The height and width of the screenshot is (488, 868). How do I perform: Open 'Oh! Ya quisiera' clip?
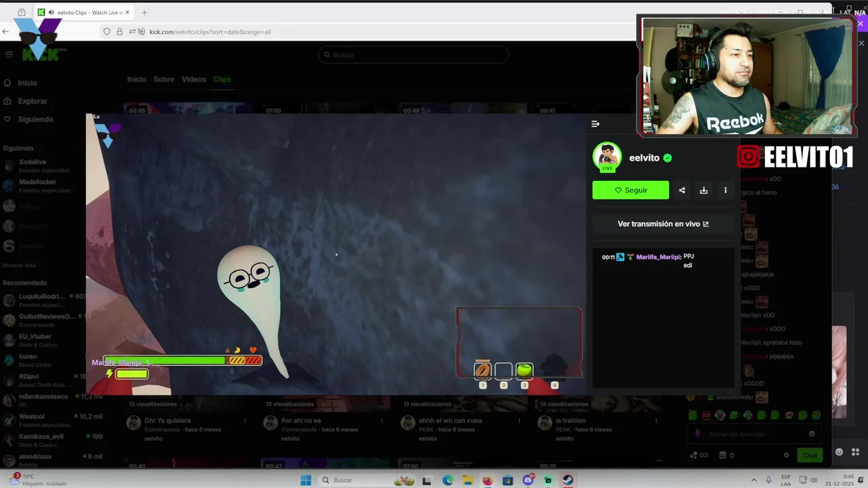[x=167, y=421]
